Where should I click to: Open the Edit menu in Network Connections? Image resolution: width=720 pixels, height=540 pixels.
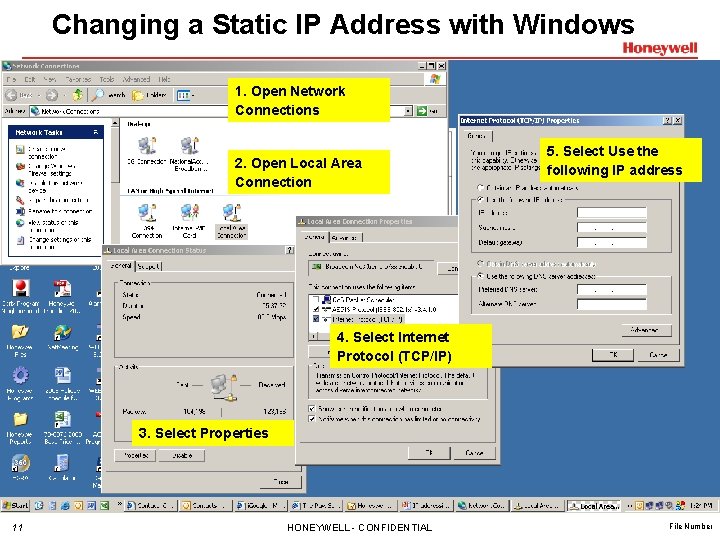(x=30, y=79)
